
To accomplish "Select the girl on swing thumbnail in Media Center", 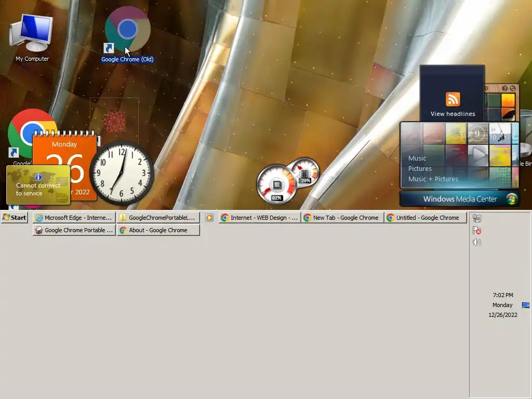I will (x=500, y=134).
